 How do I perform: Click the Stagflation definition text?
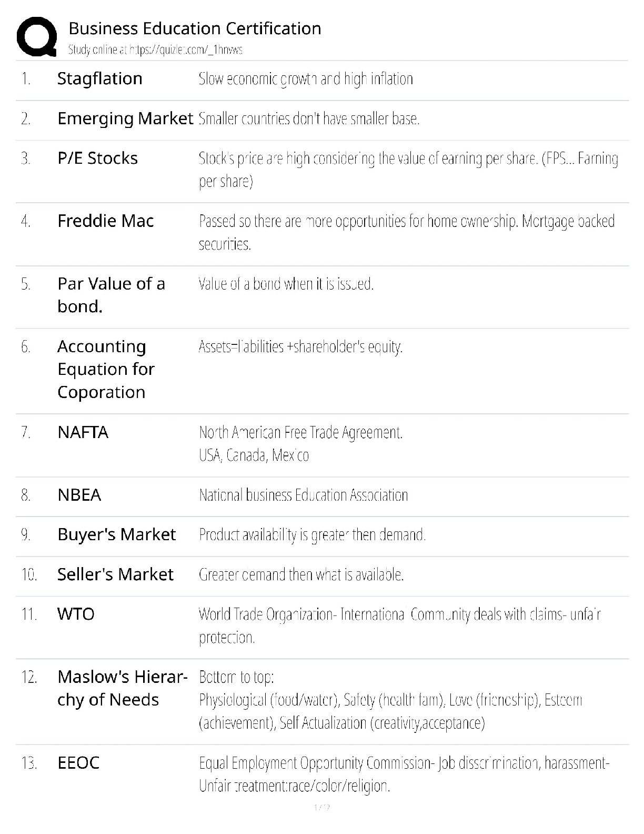(x=305, y=79)
